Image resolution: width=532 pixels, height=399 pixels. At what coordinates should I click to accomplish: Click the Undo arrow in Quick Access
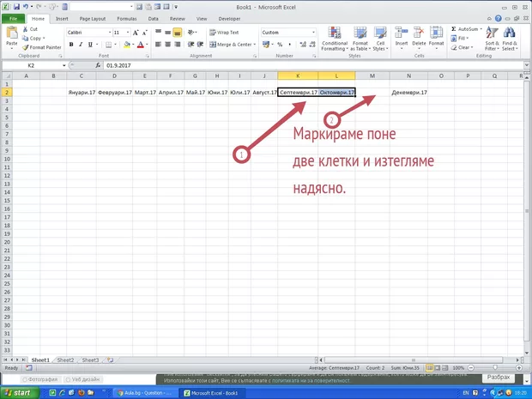[x=26, y=7]
